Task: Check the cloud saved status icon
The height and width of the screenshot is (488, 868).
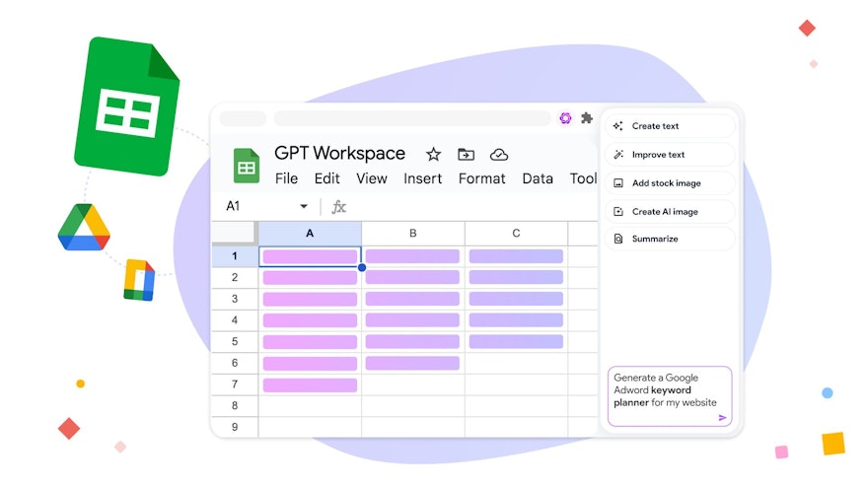Action: 499,155
